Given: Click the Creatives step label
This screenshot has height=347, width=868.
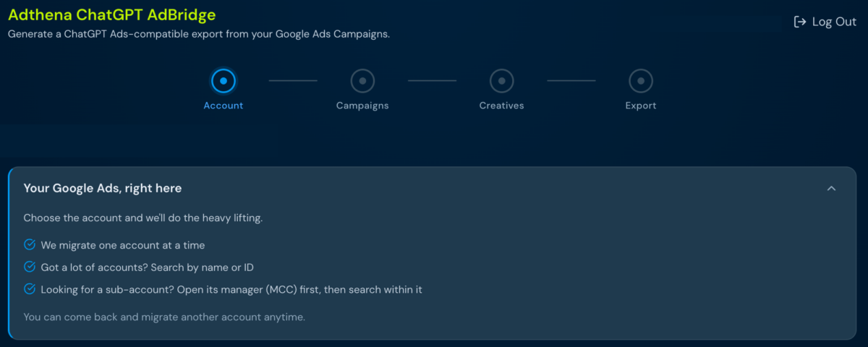Looking at the screenshot, I should click(x=501, y=106).
